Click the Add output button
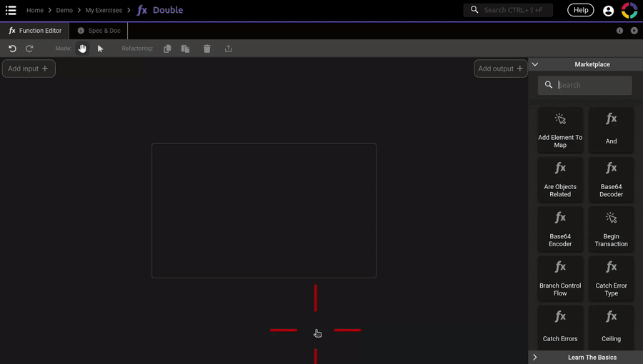643x364 pixels. (x=500, y=69)
